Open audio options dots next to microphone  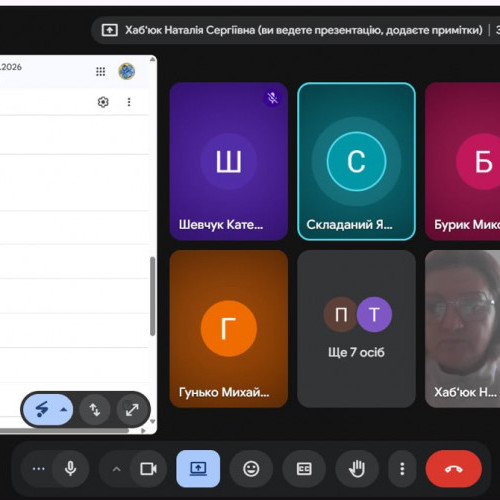(x=39, y=469)
